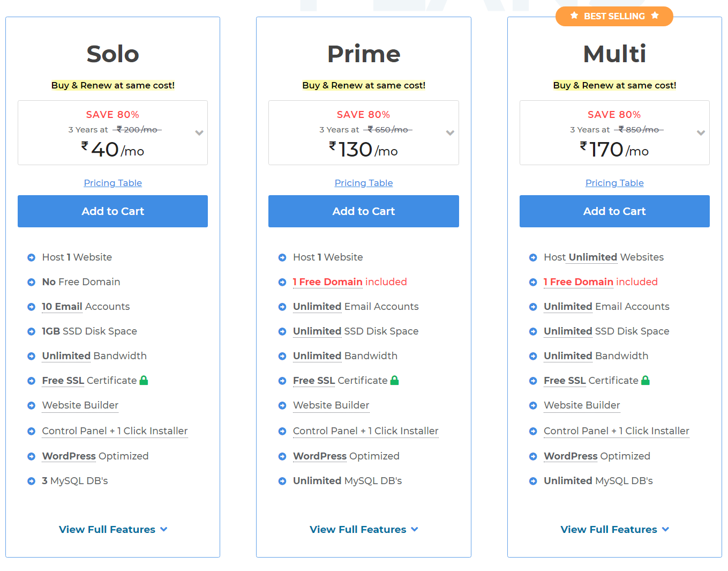This screenshot has height=571, width=728.
Task: Open the Pricing Table link under Prime
Action: [x=364, y=183]
